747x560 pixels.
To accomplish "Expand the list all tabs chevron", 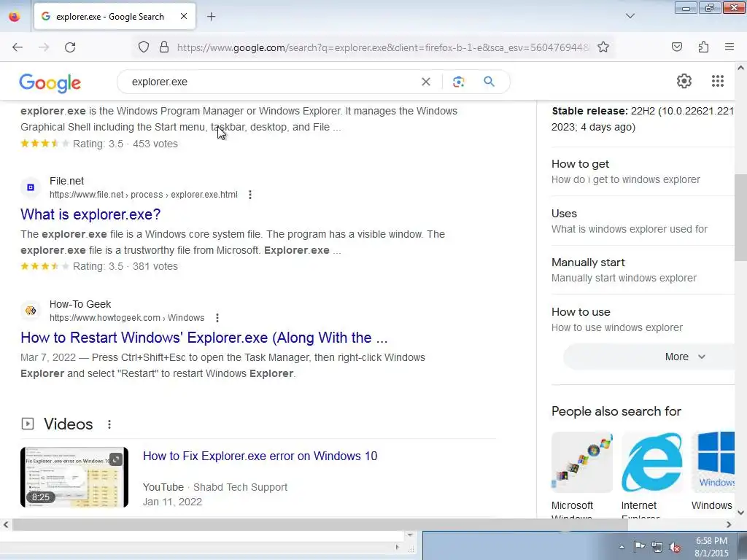I will point(630,16).
